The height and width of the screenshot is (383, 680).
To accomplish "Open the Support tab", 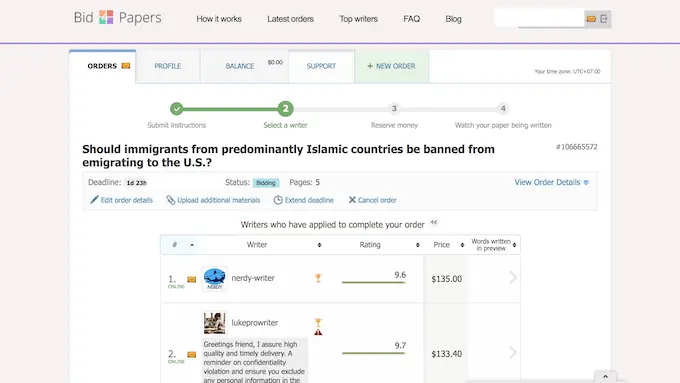I will [321, 66].
